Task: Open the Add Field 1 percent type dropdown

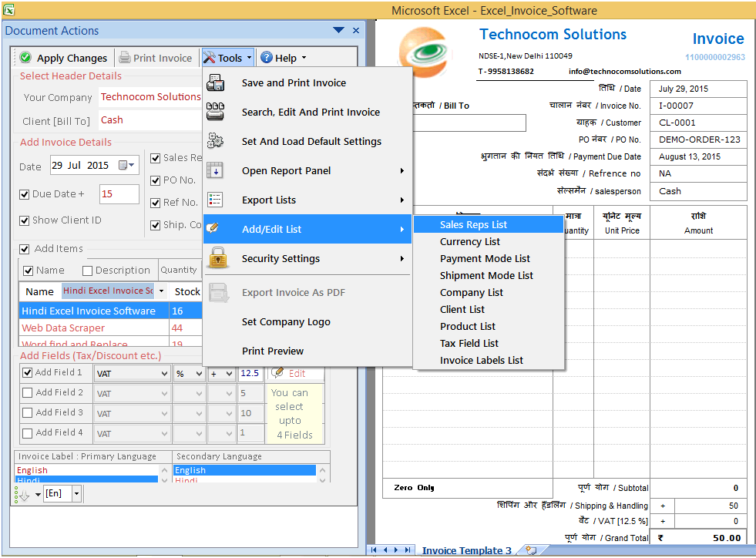Action: coord(199,374)
